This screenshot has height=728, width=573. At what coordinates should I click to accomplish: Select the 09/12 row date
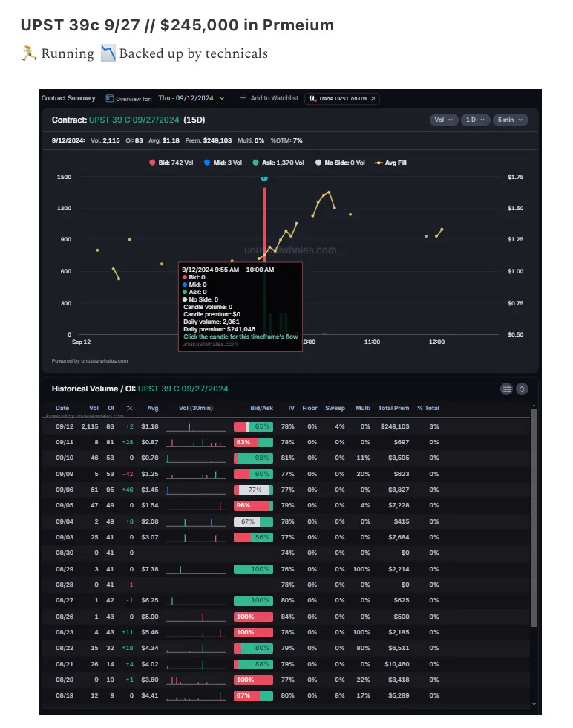(x=65, y=426)
